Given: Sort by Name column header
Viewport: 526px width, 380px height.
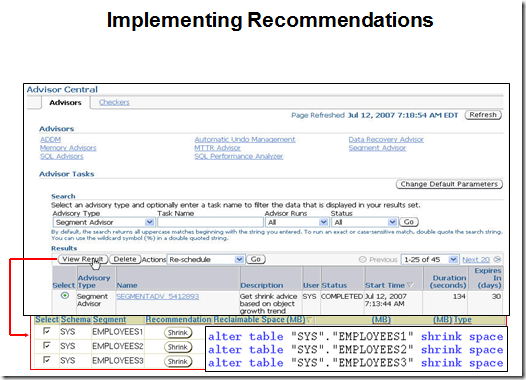Looking at the screenshot, I should [x=127, y=285].
